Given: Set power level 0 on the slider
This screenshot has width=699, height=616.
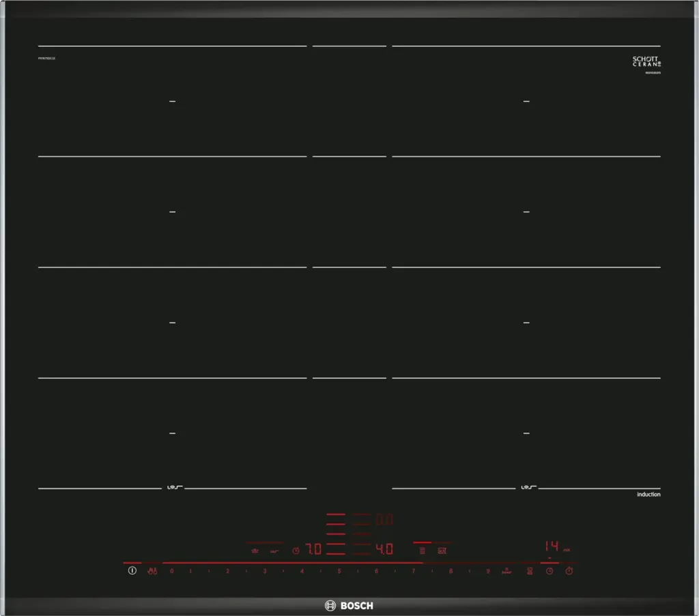Looking at the screenshot, I should point(171,571).
